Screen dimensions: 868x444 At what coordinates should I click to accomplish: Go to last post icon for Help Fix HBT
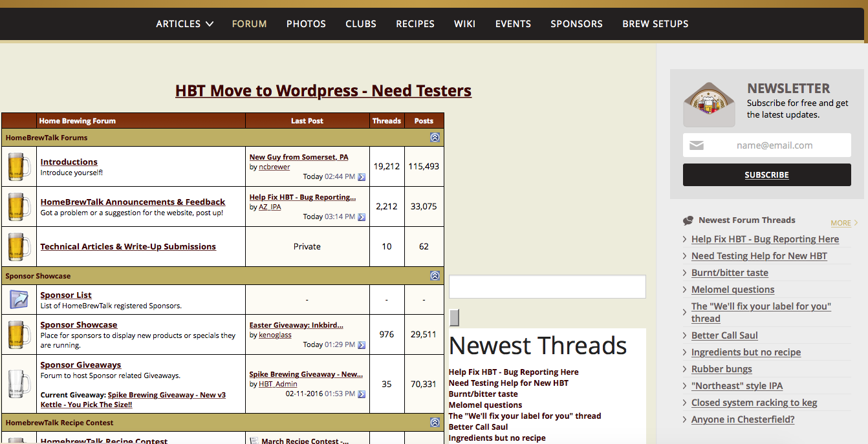coord(362,217)
